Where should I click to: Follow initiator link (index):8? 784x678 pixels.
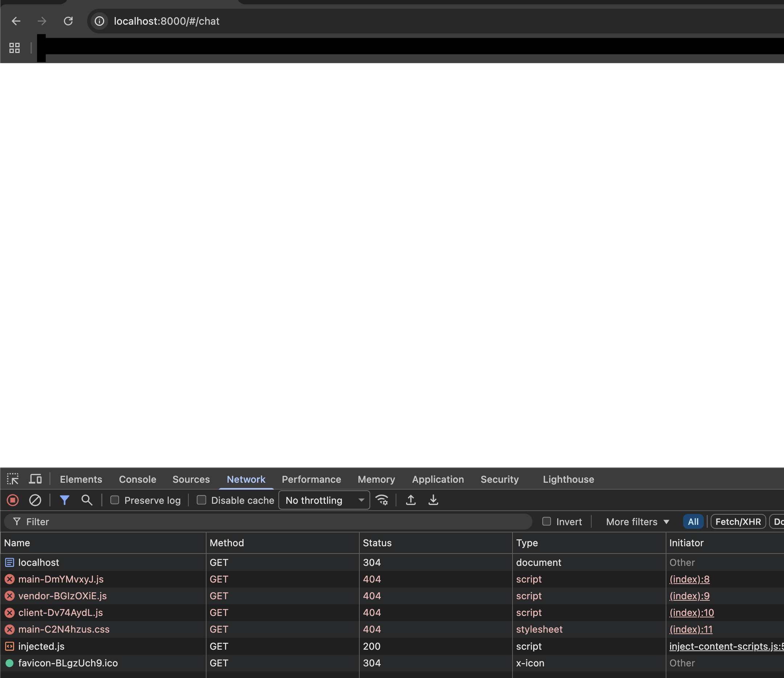(689, 579)
